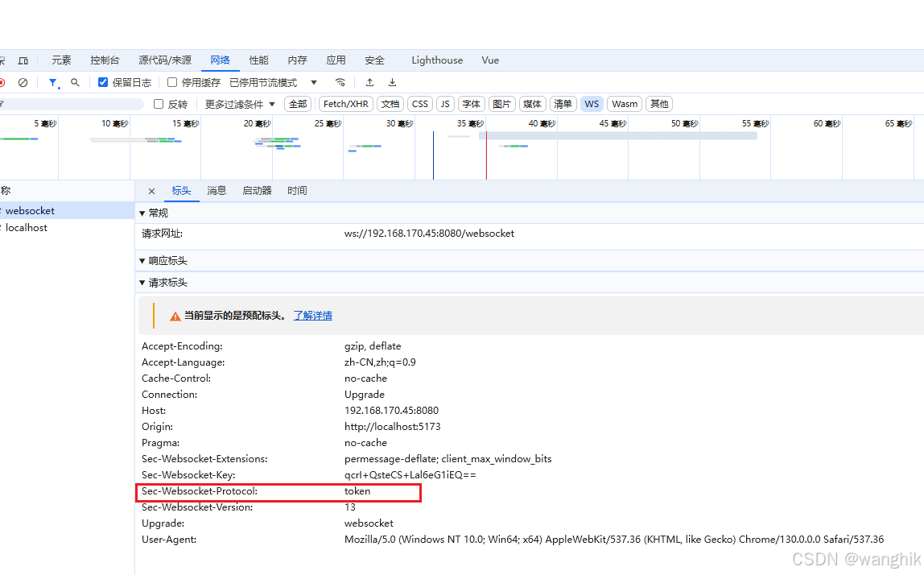Select the Fetch/XHR filter button
The image size is (924, 575).
[x=345, y=103]
